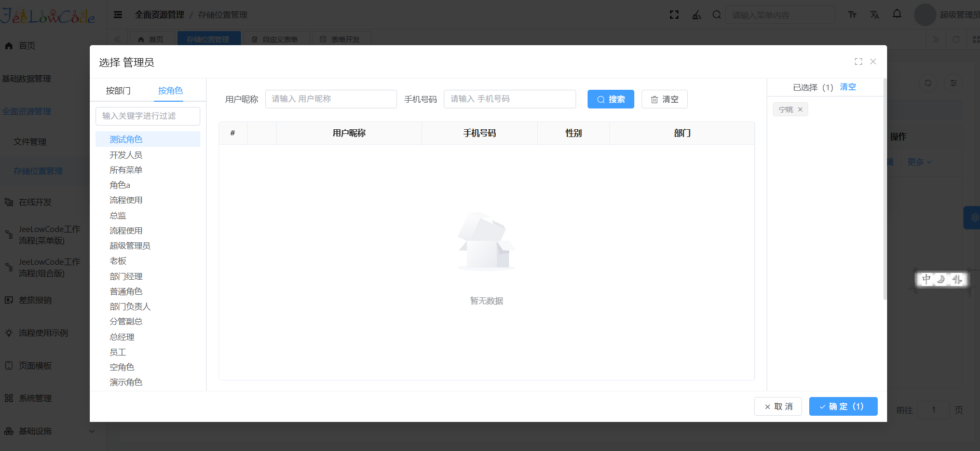
Task: Choose the 开发人员 role
Action: (x=126, y=155)
